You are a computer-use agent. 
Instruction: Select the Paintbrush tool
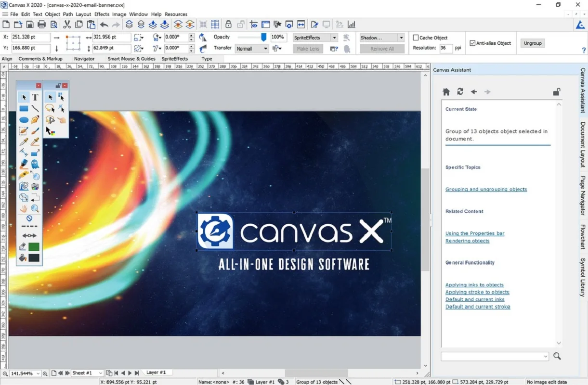click(x=35, y=131)
